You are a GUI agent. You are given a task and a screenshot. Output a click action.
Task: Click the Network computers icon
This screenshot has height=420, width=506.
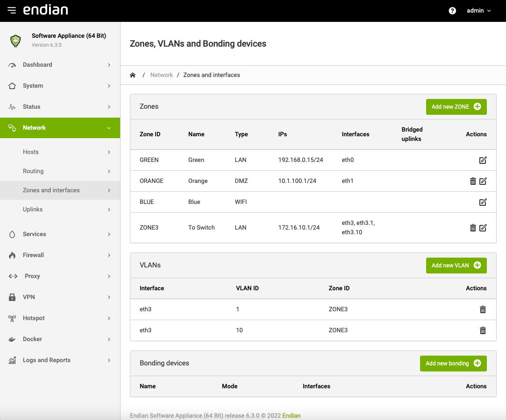(x=12, y=128)
